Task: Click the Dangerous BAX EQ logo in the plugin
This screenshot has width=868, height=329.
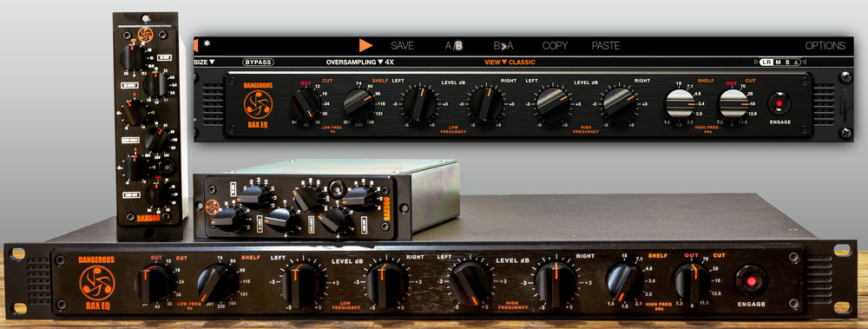Action: pyautogui.click(x=259, y=105)
